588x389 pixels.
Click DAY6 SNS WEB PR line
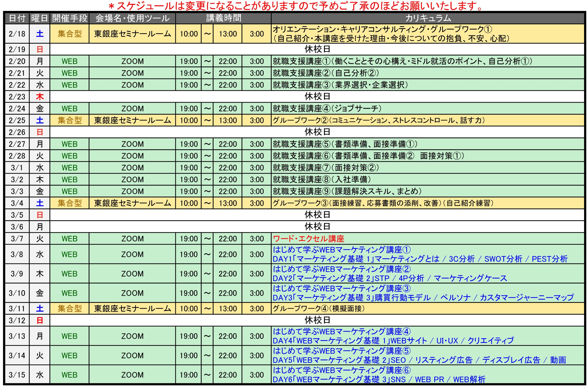(379, 379)
